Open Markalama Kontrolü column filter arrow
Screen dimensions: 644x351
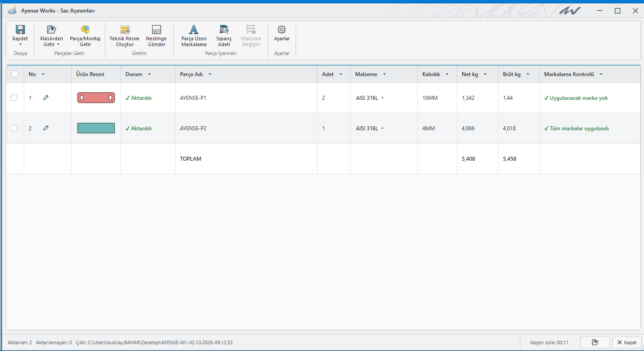(601, 74)
